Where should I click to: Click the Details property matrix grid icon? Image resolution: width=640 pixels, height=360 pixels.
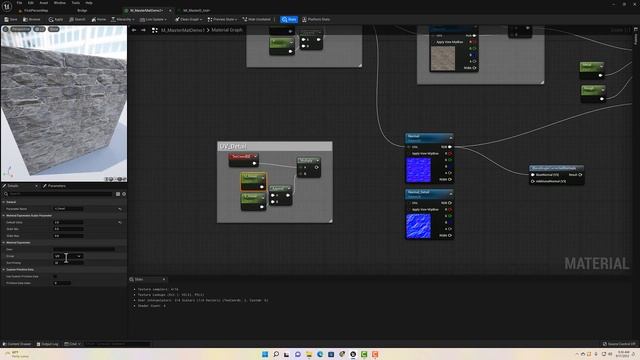(118, 194)
